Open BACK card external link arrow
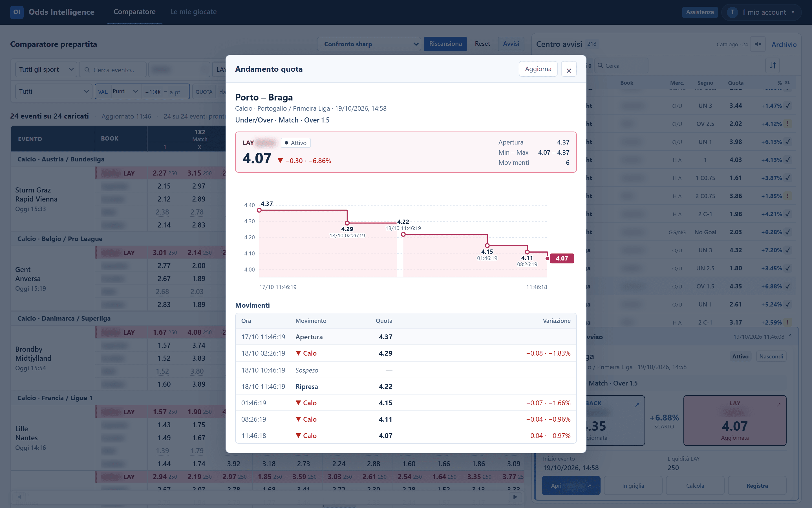 click(x=637, y=405)
